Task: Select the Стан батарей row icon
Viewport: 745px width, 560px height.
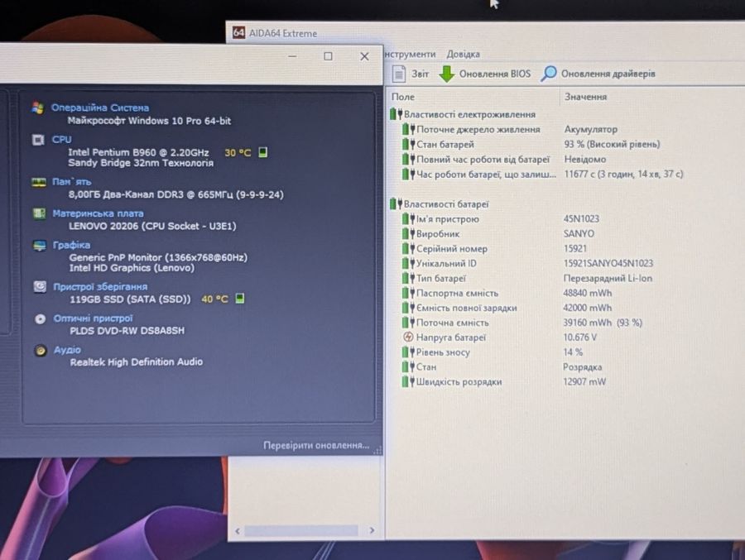Action: point(408,144)
